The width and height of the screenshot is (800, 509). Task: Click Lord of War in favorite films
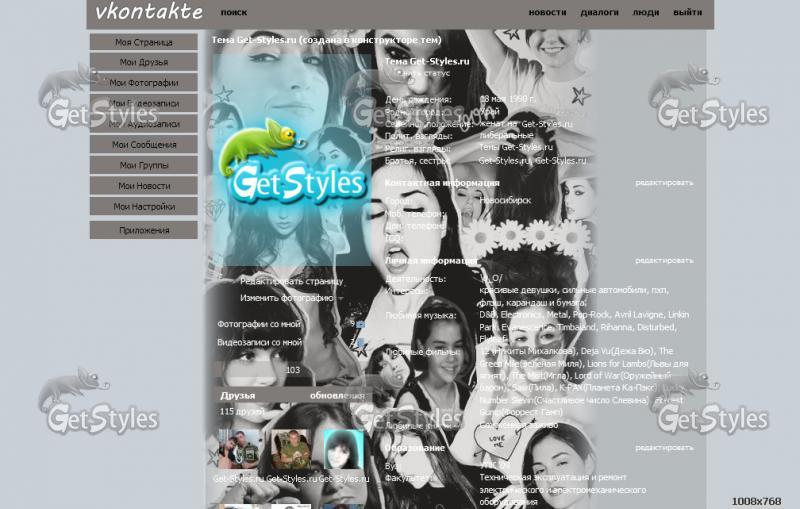point(597,376)
